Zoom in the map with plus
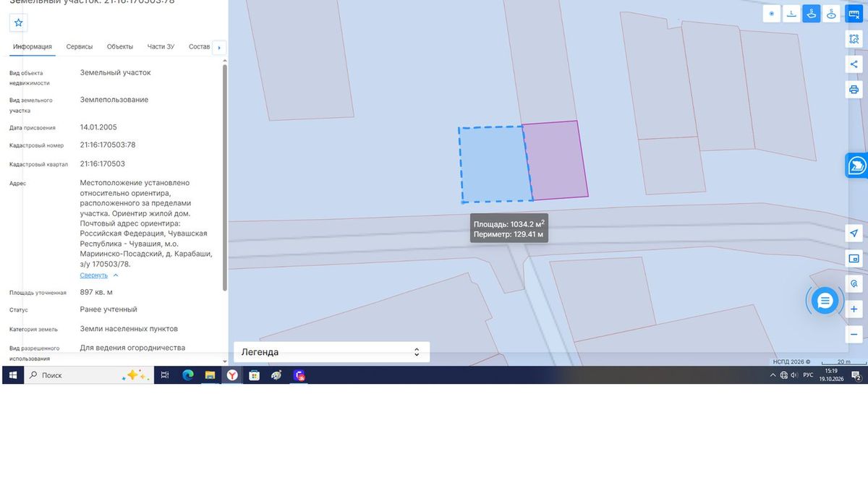 (x=854, y=309)
